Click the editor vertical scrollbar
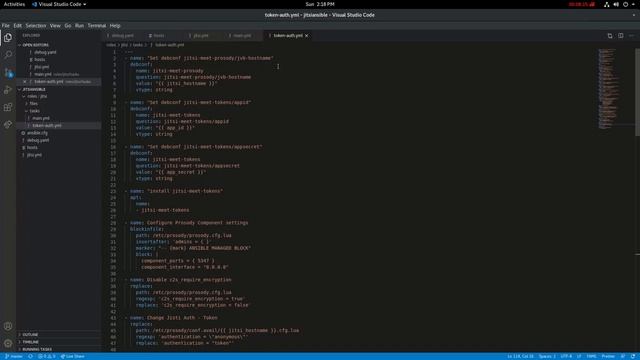 [x=637, y=92]
